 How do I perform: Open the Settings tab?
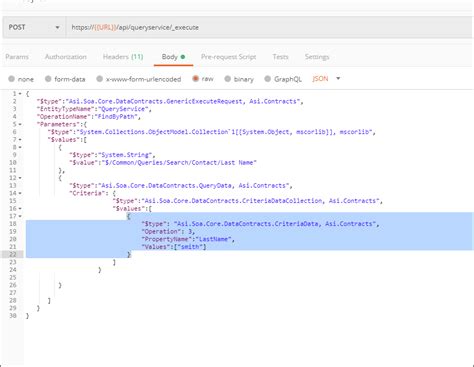317,57
